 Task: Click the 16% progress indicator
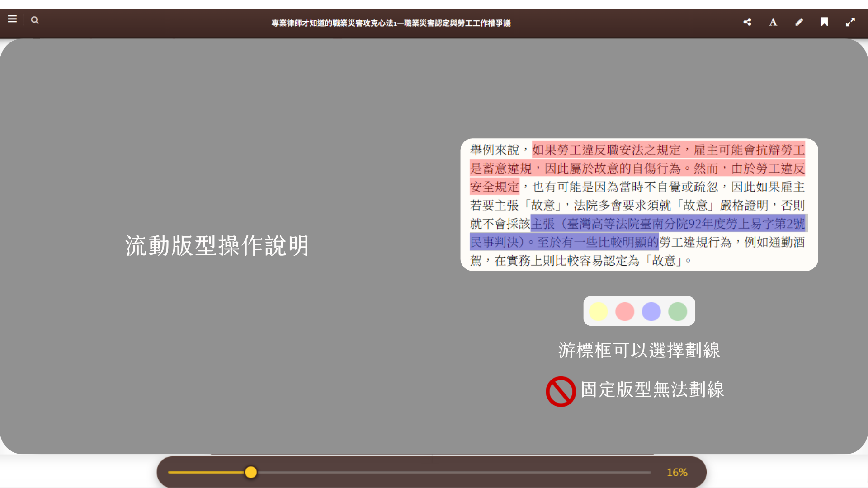click(677, 472)
